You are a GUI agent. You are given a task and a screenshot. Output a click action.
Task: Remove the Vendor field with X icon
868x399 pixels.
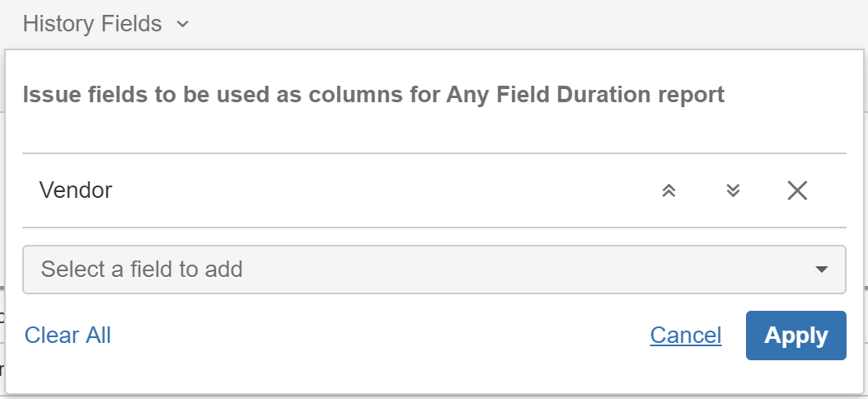coord(797,191)
